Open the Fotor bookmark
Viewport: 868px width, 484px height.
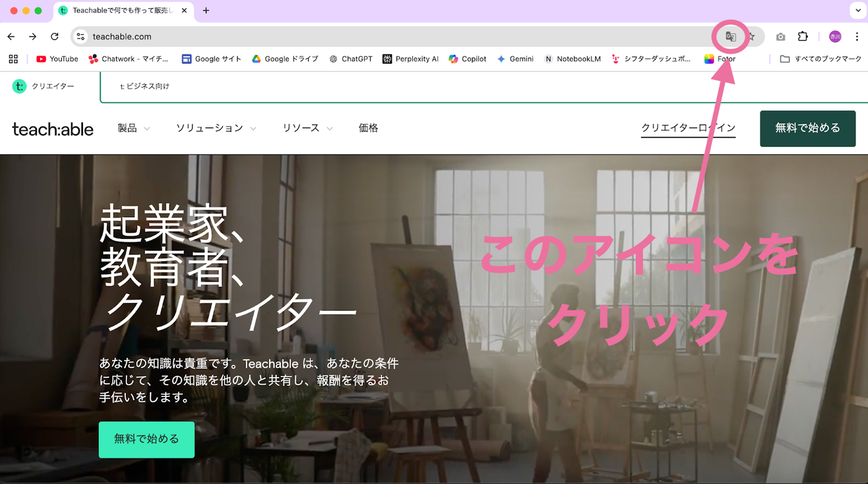coord(720,59)
